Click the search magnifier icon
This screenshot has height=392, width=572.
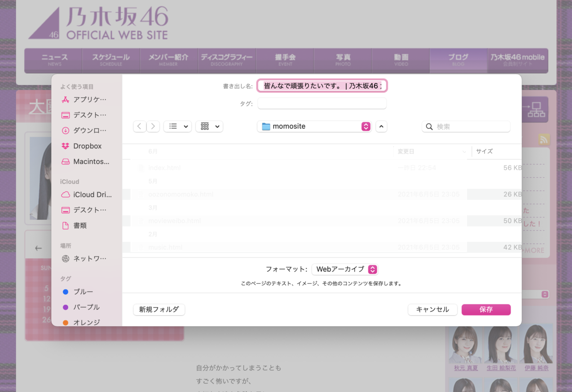point(429,126)
